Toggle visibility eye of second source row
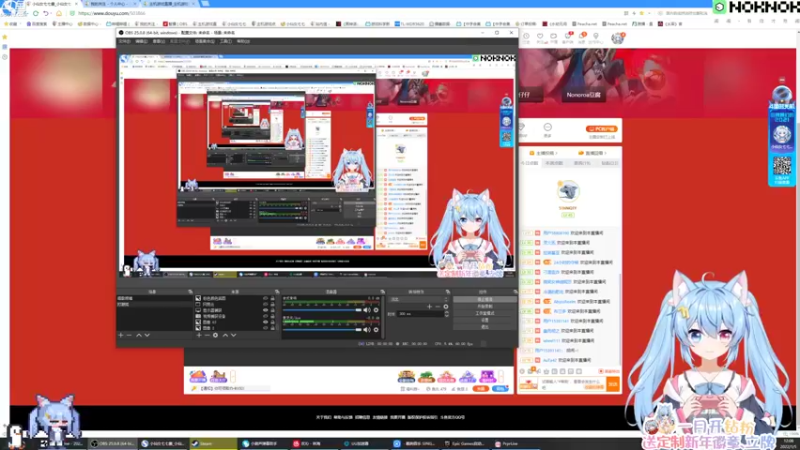 (265, 304)
